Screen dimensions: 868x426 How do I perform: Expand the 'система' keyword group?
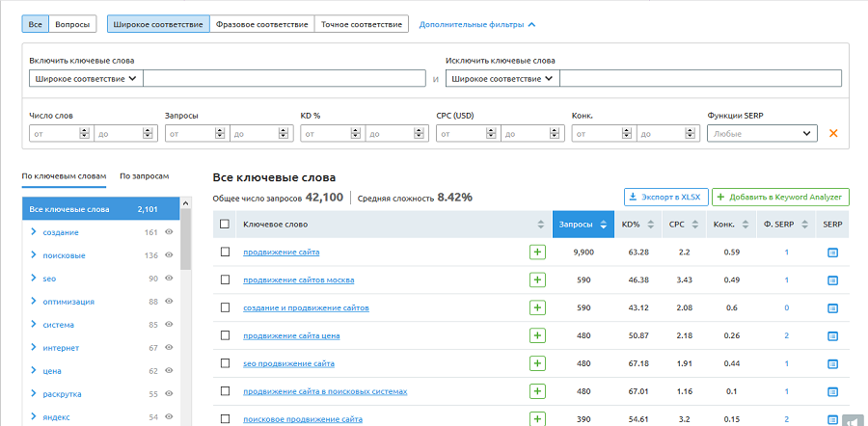coord(34,325)
